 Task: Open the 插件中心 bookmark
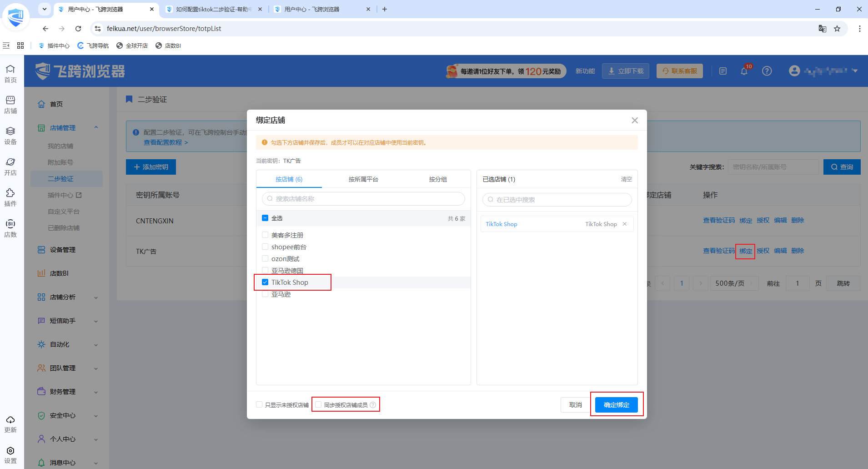pos(54,45)
